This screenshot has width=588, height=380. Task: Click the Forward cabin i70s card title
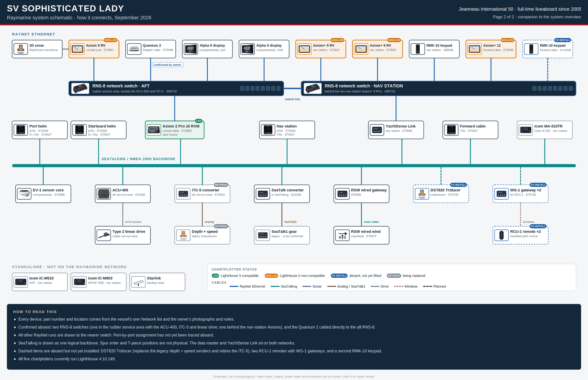(473, 126)
